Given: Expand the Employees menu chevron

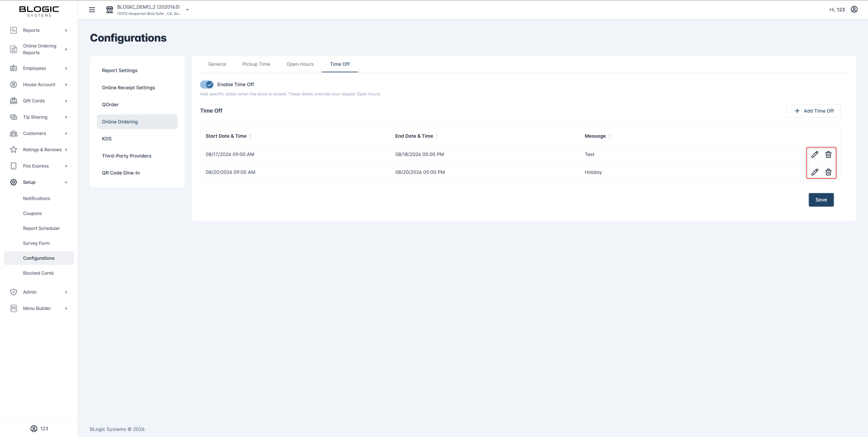Looking at the screenshot, I should (66, 68).
